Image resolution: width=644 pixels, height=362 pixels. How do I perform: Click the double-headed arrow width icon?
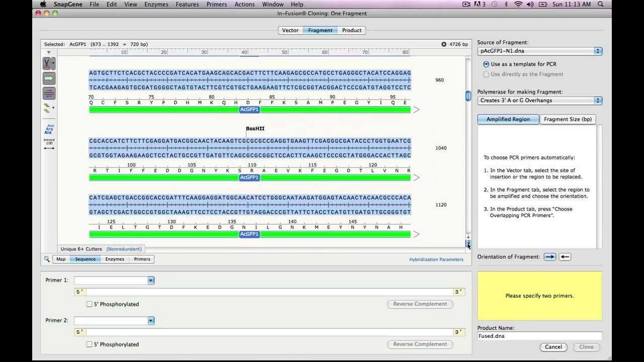[x=49, y=148]
